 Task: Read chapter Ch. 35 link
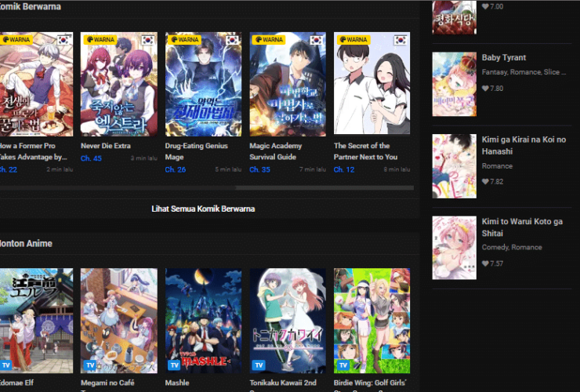[259, 169]
